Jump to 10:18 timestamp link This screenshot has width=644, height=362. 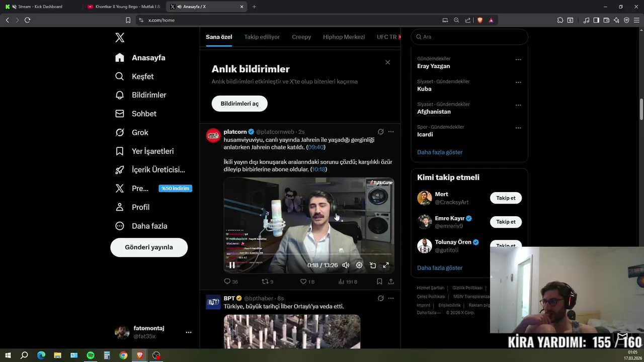pos(318,169)
